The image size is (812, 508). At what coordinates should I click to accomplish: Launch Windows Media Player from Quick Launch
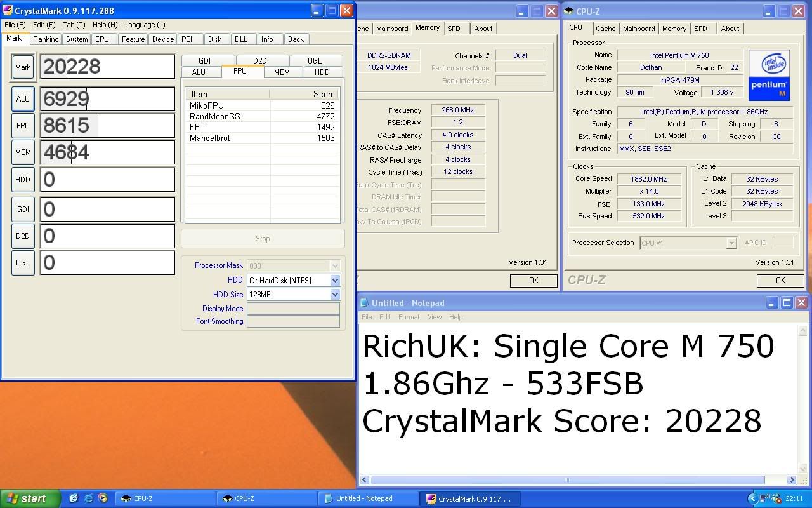pos(103,498)
